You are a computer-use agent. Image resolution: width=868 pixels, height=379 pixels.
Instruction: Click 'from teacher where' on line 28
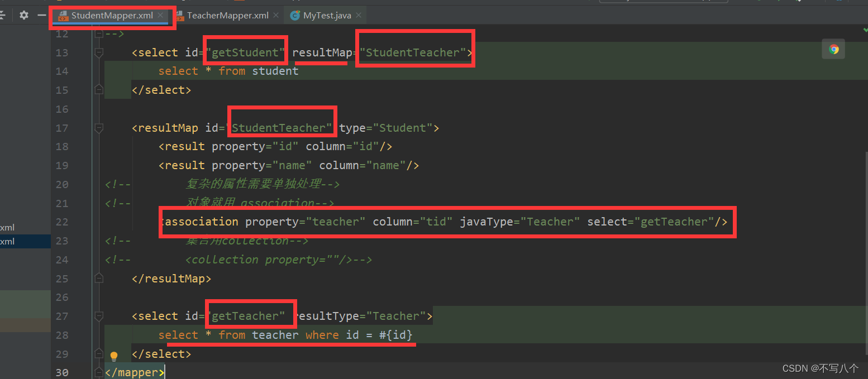[x=279, y=335]
